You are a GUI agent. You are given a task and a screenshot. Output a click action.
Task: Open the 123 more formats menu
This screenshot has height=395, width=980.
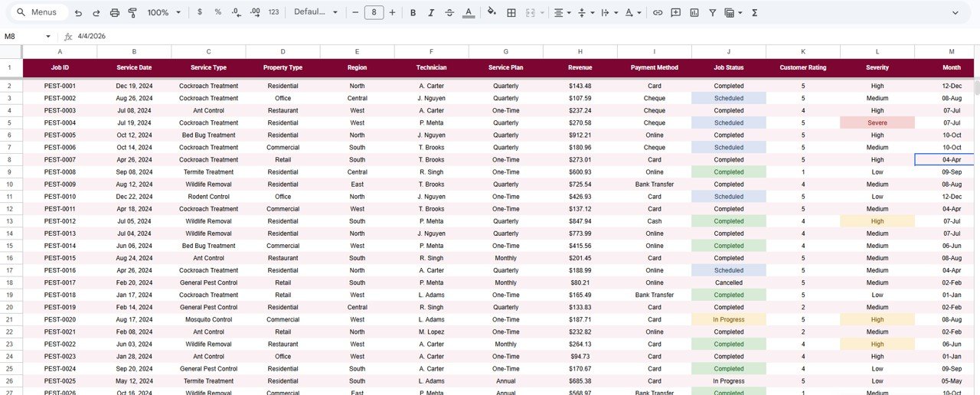coord(274,13)
